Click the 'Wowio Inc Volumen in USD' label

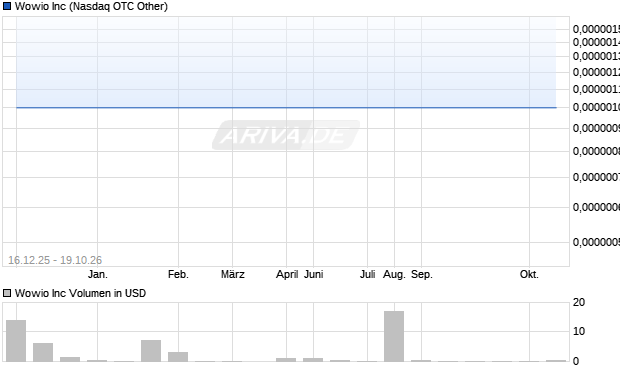point(80,293)
